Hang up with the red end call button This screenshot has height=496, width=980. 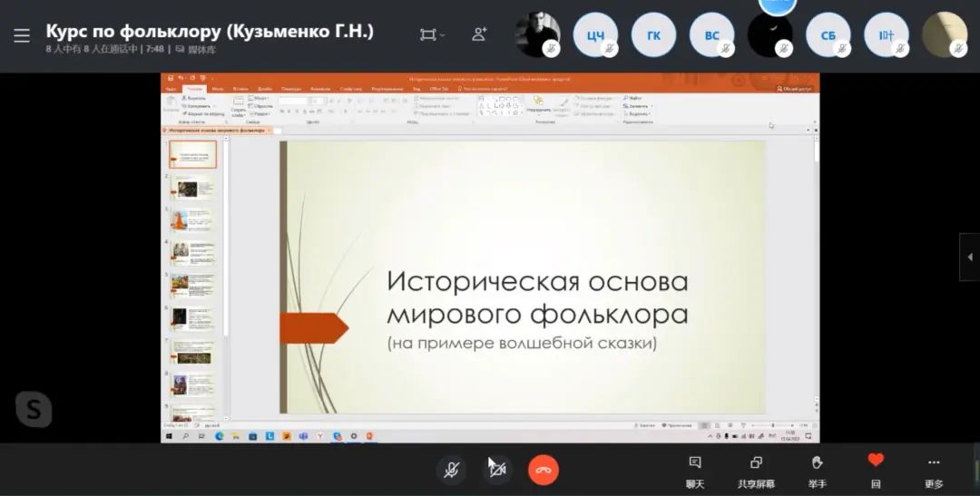coord(544,470)
